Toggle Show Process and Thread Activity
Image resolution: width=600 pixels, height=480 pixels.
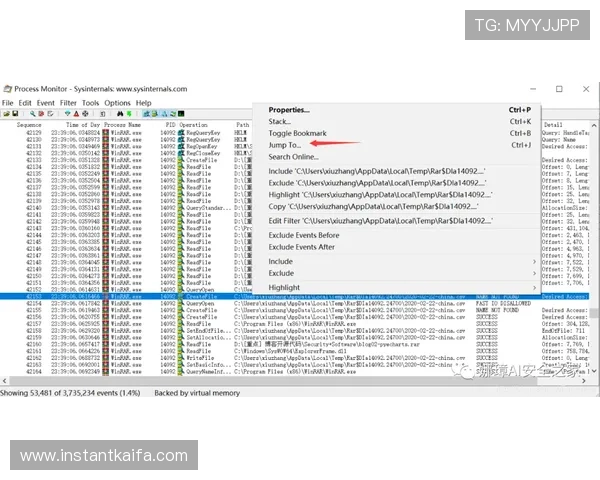tap(173, 114)
